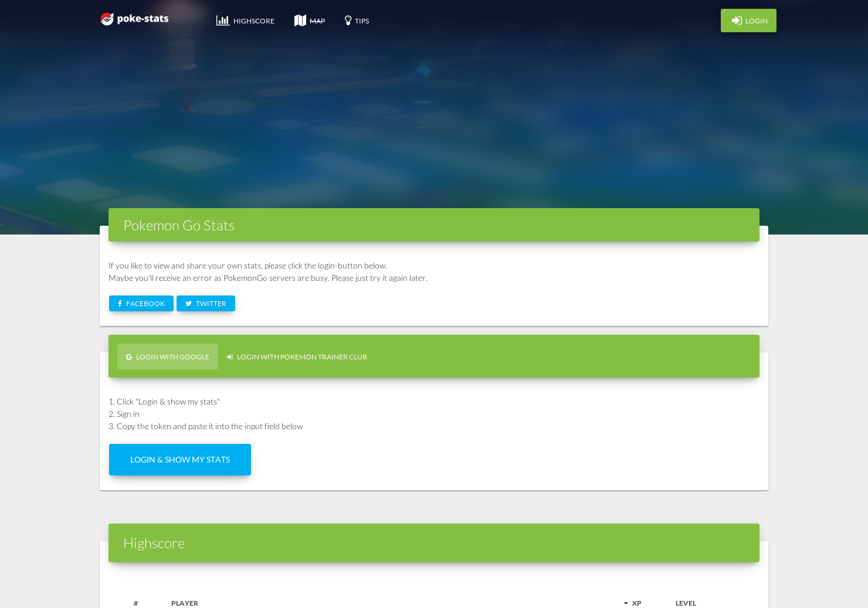The height and width of the screenshot is (608, 868).
Task: Click the sign-in arrow icon on Login
Action: (x=737, y=21)
